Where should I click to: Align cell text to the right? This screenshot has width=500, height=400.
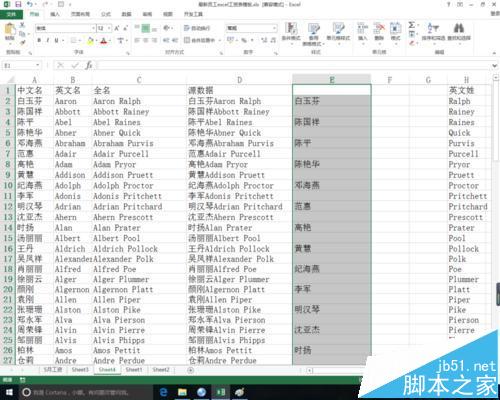(x=154, y=40)
